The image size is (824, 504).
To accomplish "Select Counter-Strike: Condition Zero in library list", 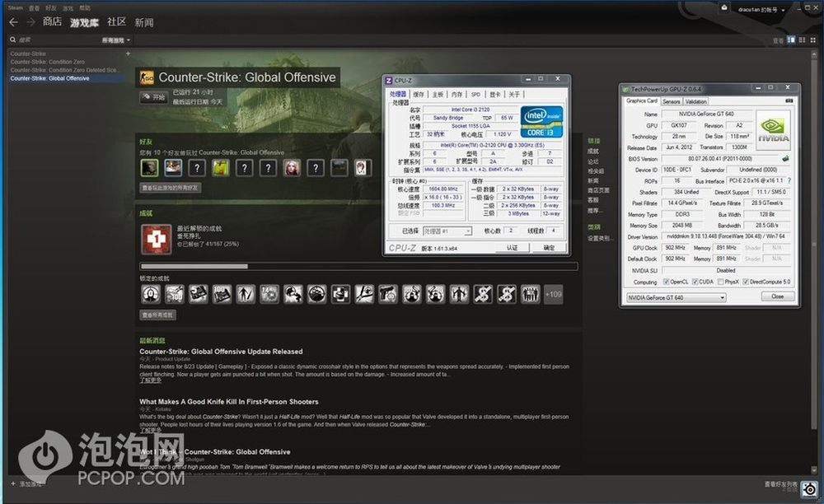I will tap(47, 62).
